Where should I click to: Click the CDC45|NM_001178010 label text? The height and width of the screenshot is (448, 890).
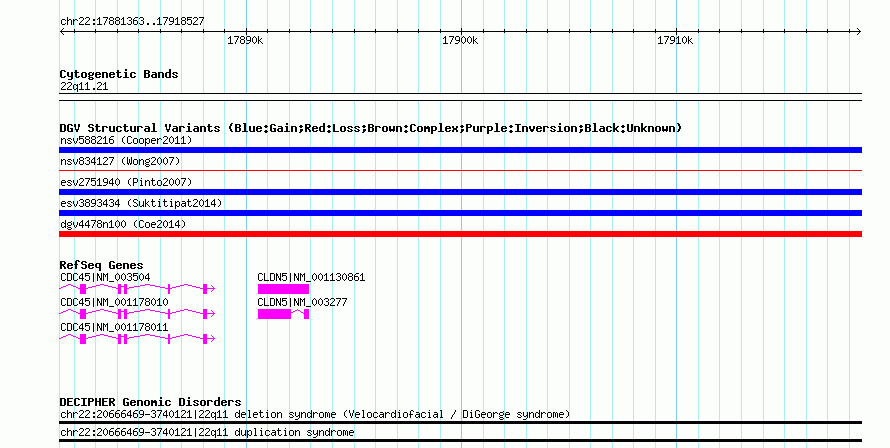tap(114, 302)
